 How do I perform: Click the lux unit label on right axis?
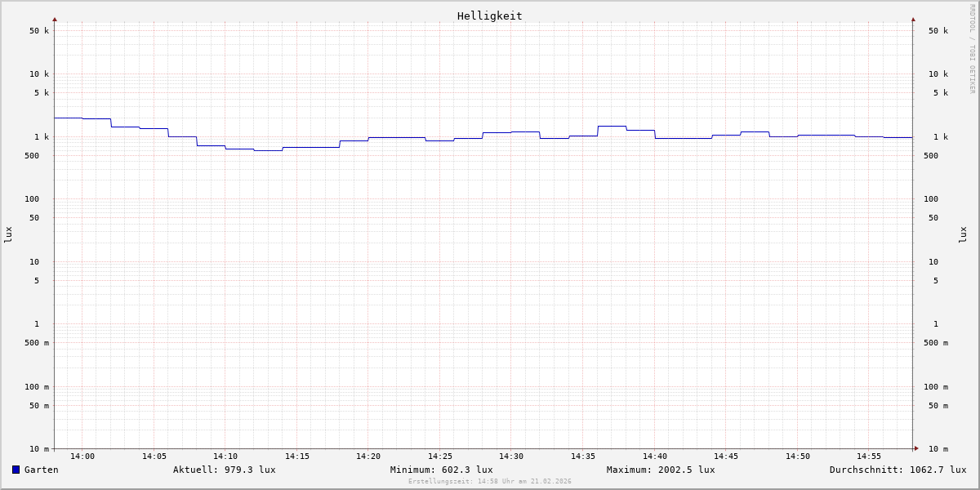(x=963, y=234)
